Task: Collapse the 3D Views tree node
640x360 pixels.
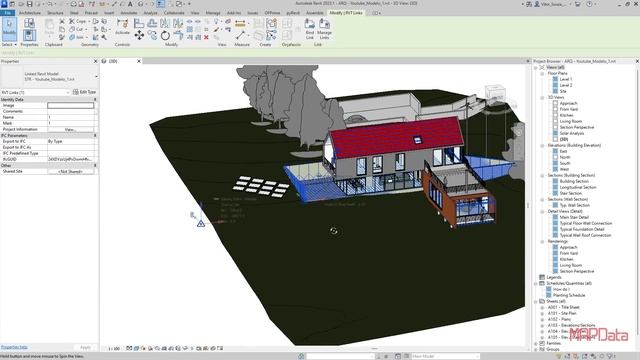Action: 542,98
